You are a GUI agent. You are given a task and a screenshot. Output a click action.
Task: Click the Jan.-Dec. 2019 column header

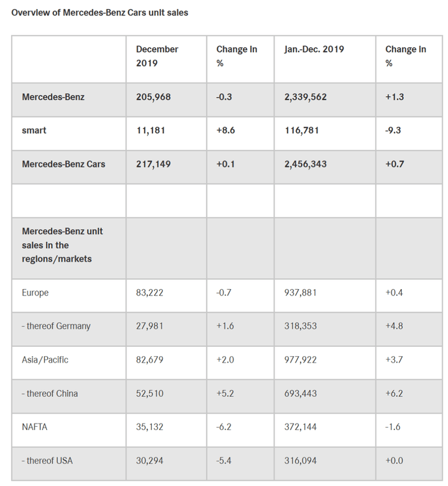314,49
